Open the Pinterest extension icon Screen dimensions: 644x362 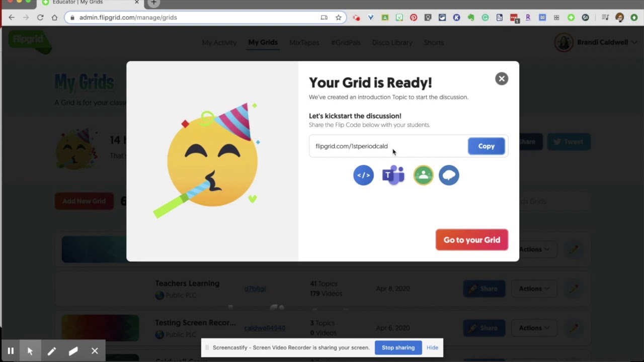[x=414, y=17]
